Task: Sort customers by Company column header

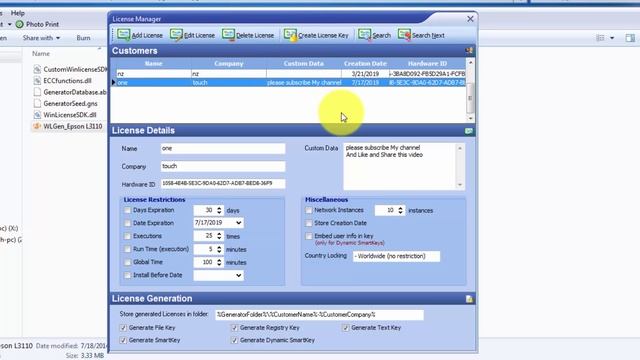Action: pos(229,64)
